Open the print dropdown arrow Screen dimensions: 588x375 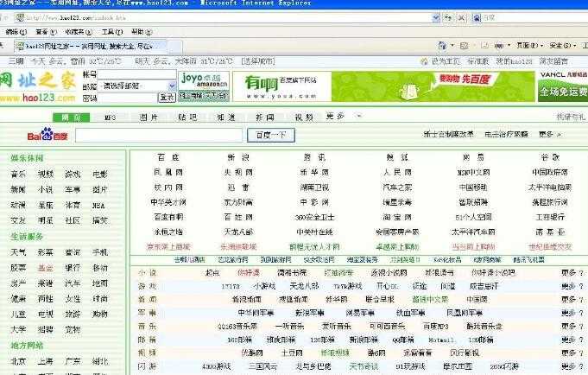509,46
